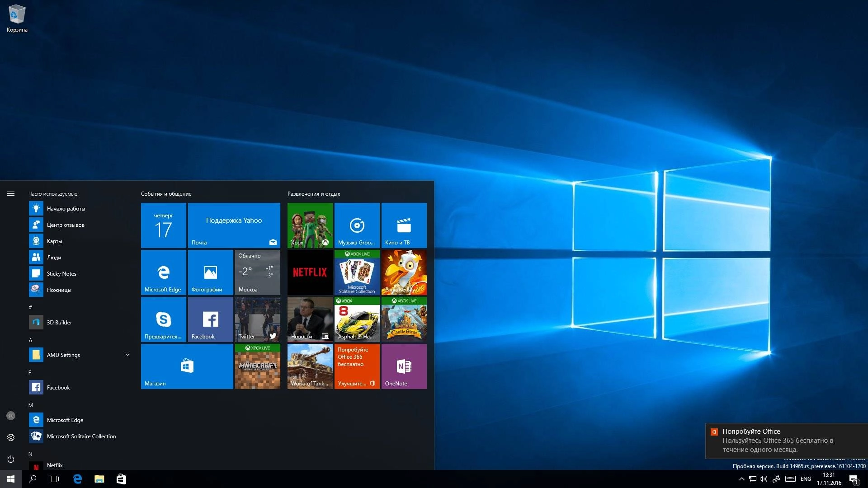Open Store from the taskbar
The image size is (868, 488).
point(121,479)
